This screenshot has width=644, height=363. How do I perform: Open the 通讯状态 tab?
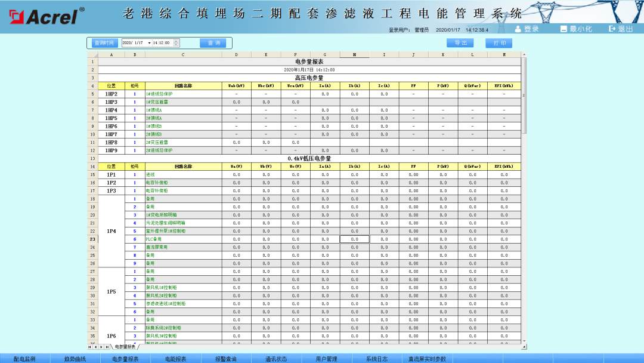tap(276, 359)
